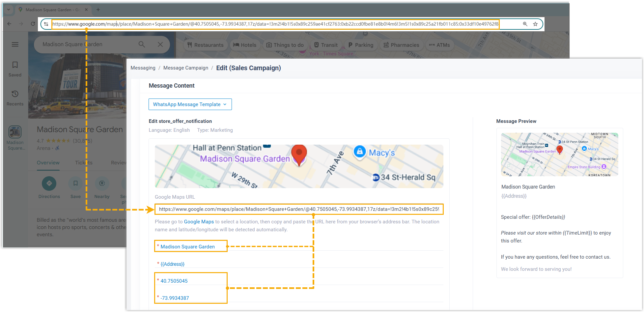This screenshot has height=312, width=644.
Task: Click the Directions icon button
Action: pos(49,184)
